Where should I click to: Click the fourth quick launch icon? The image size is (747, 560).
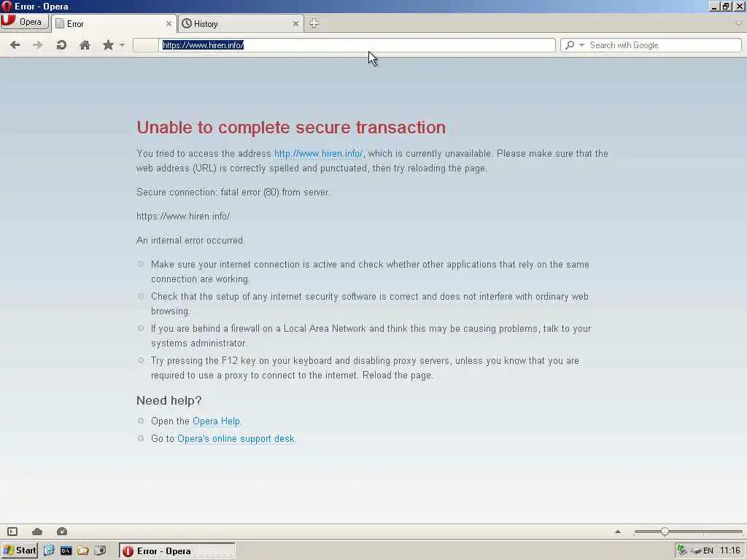point(100,551)
